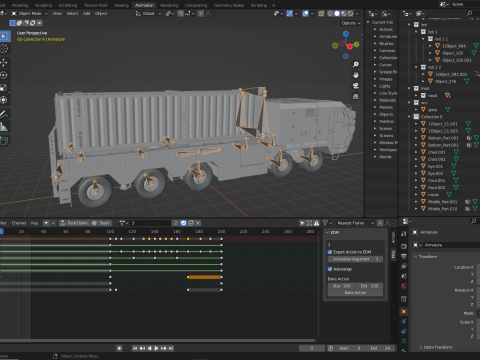The width and height of the screenshot is (480, 360).
Task: Collapse the Collection 9 tree item
Action: click(x=409, y=117)
